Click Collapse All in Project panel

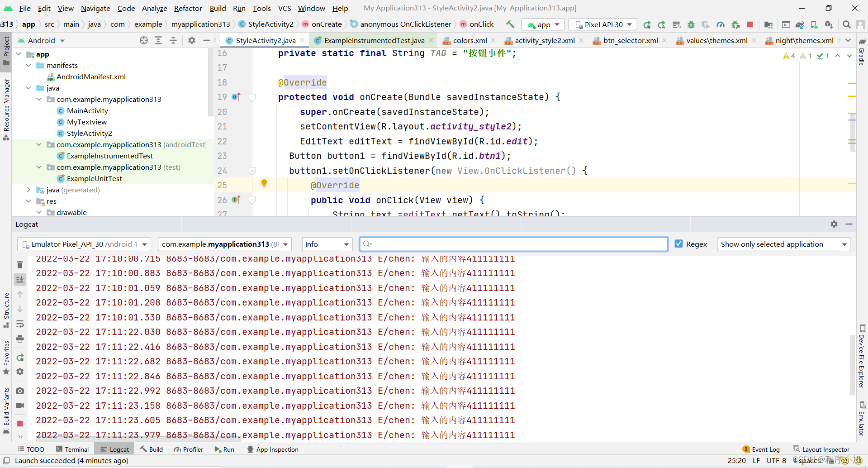[x=173, y=40]
